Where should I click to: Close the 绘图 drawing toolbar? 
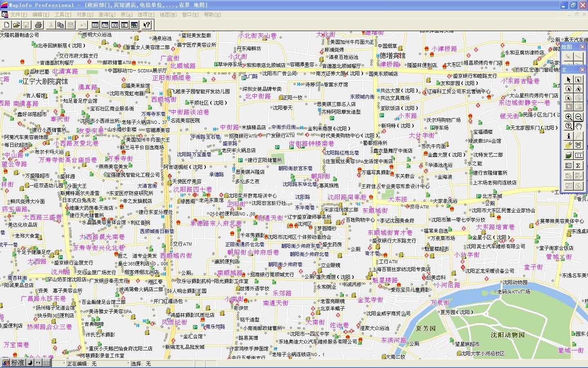click(x=582, y=47)
